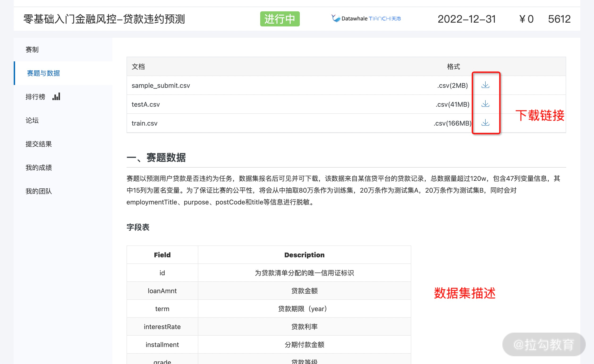
Task: Open 提交结果 to submit results
Action: pos(39,144)
